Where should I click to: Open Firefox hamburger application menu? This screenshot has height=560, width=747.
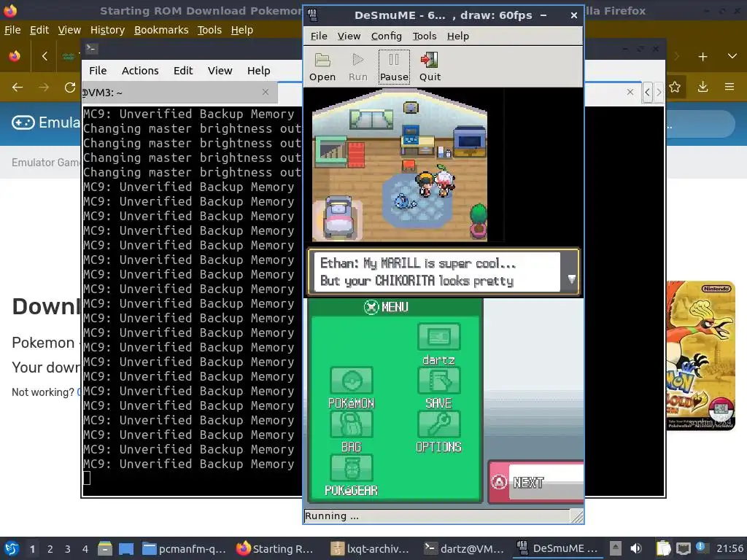tap(729, 87)
